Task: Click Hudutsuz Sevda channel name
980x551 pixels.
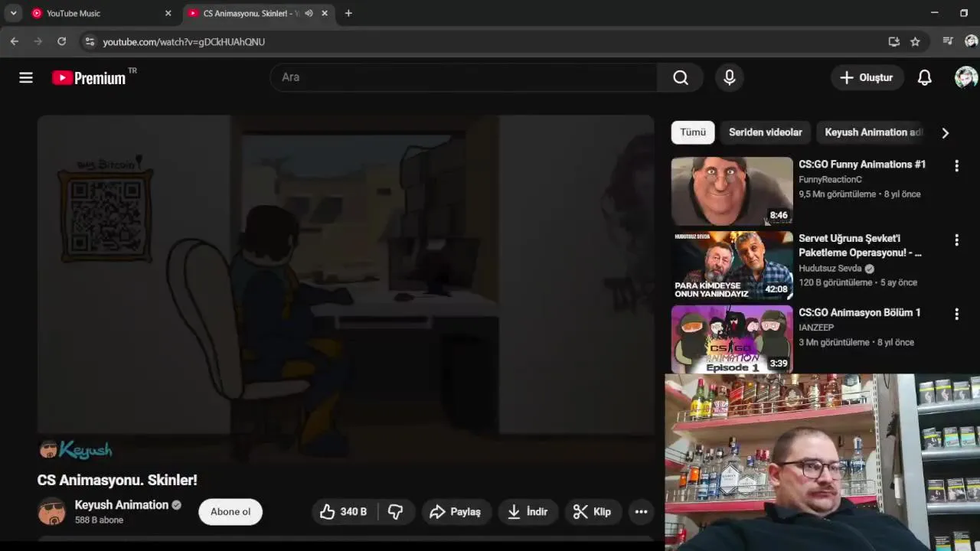Action: point(830,269)
